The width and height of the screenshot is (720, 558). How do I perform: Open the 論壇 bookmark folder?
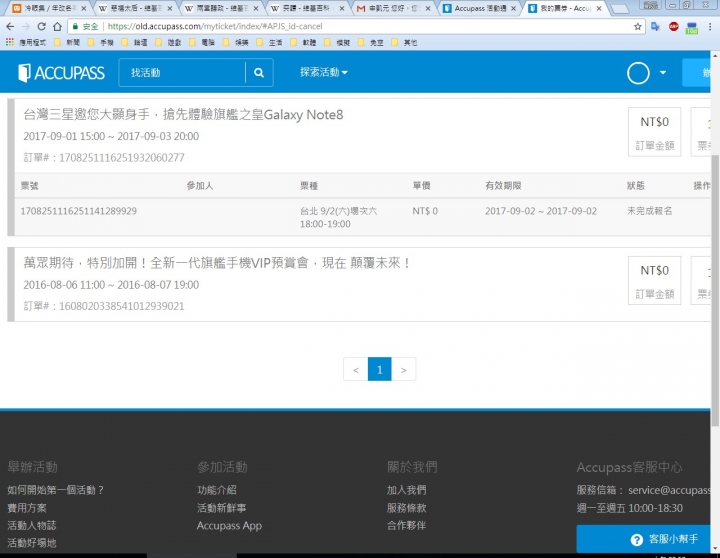coord(135,42)
